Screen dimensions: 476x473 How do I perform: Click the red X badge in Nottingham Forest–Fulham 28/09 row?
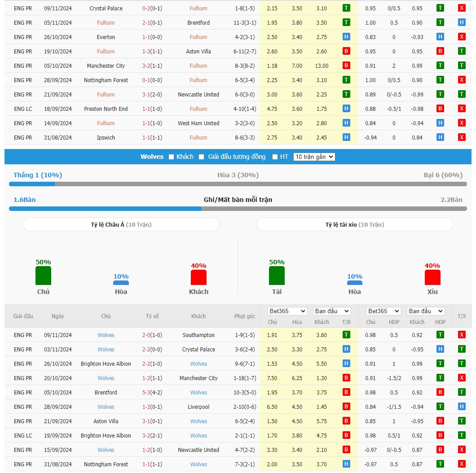coord(462,80)
